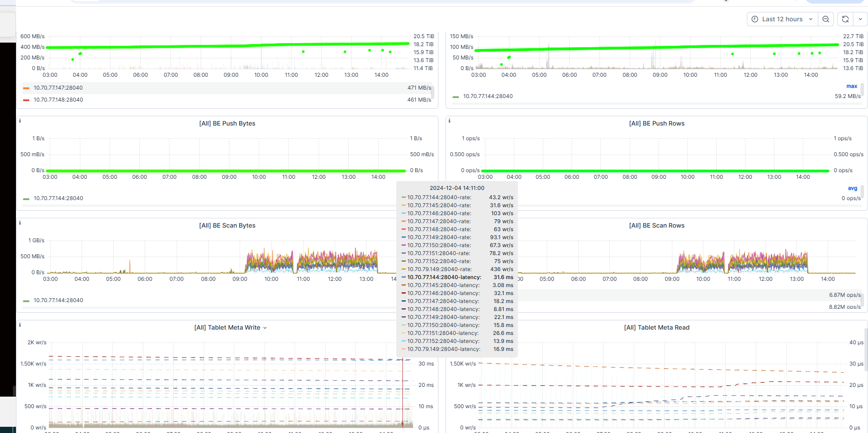
Task: Click the red swatch for 10.70.77.148:28040
Action: click(26, 100)
